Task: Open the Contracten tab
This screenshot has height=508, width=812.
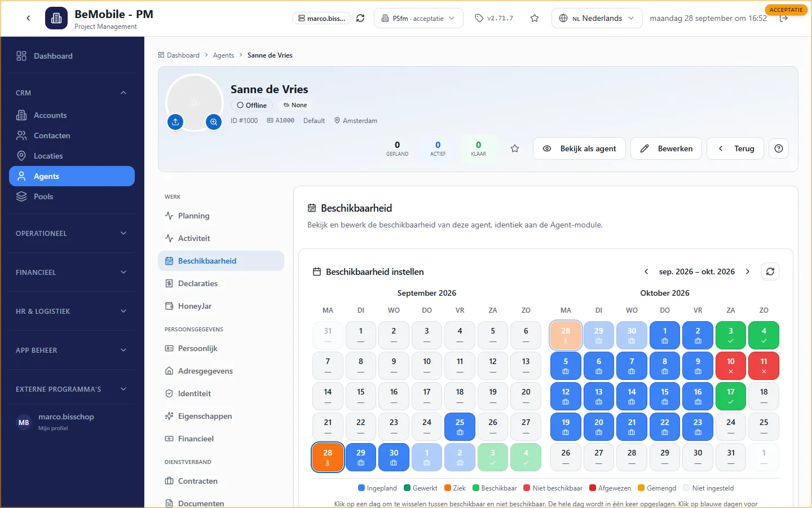Action: pos(221,481)
